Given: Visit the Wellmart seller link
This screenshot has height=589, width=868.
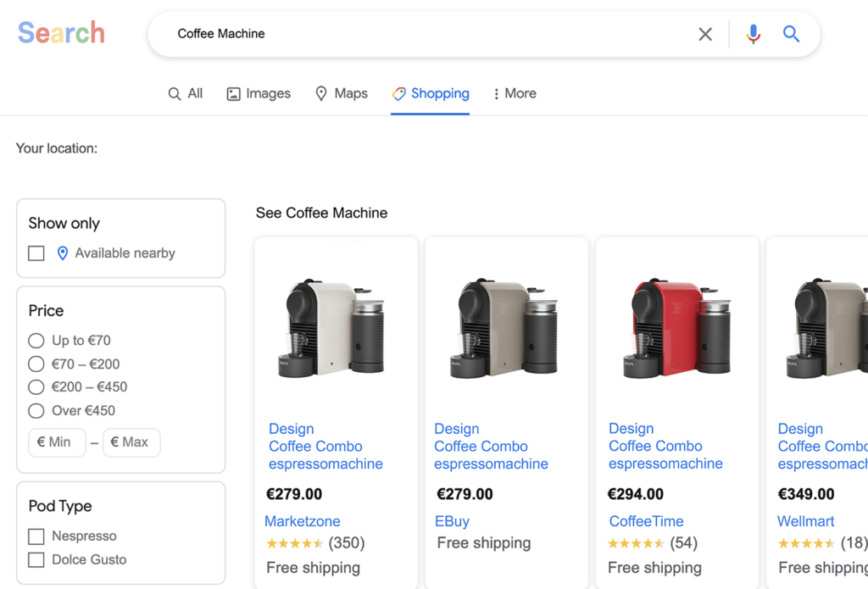Looking at the screenshot, I should (805, 521).
